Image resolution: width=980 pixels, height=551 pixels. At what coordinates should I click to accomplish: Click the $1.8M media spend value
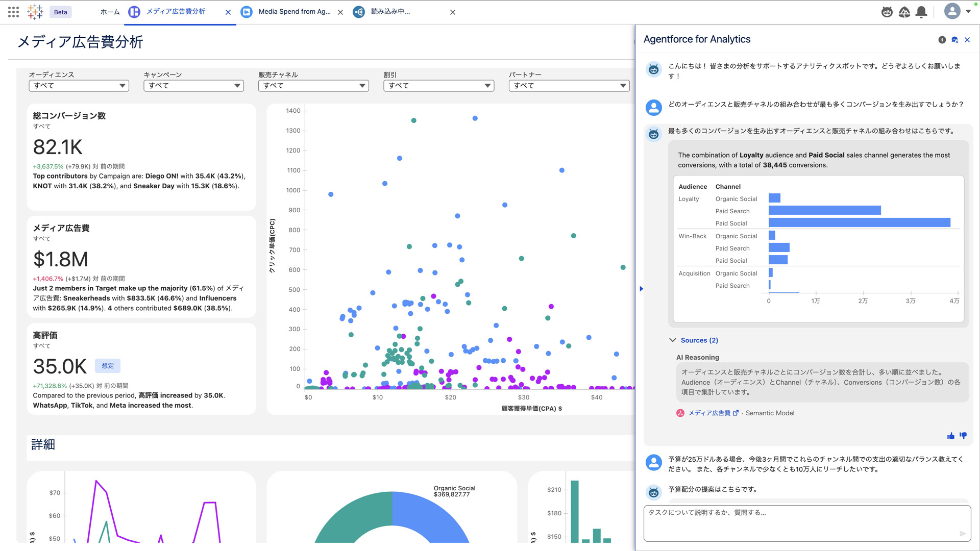(61, 259)
